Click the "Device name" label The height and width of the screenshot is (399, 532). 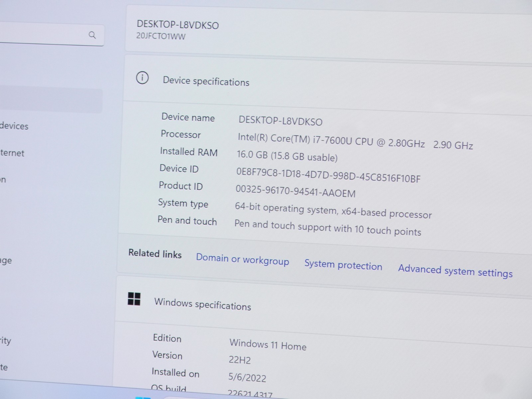[188, 117]
